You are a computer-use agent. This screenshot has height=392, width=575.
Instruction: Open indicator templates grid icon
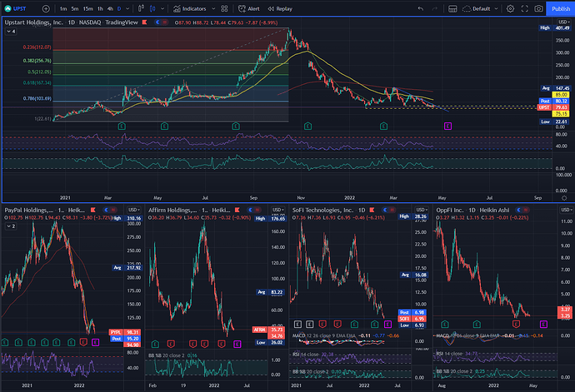[x=224, y=8]
